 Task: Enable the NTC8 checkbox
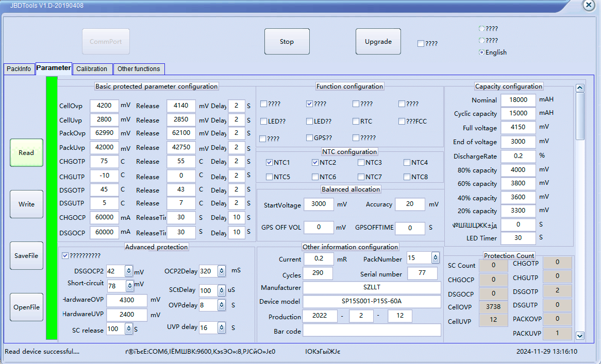click(407, 177)
